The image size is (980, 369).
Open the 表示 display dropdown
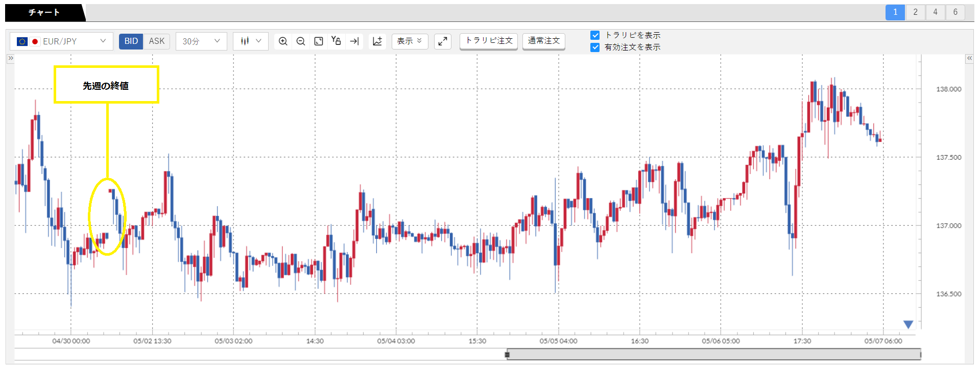click(x=410, y=41)
